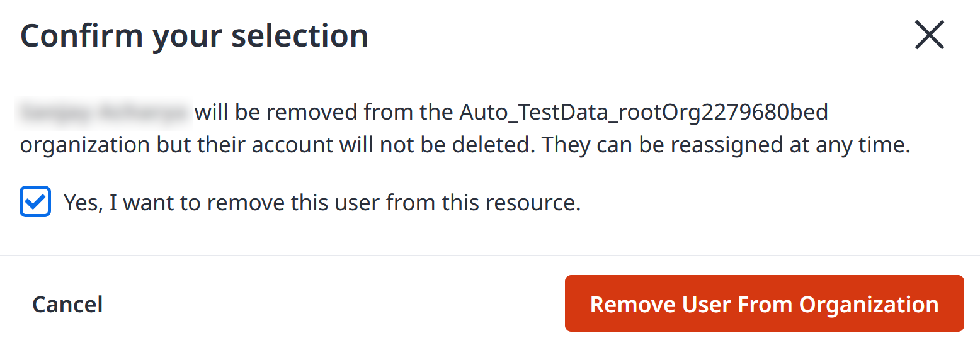This screenshot has height=343, width=980.
Task: Click the word 'selection' in the dialog title
Action: pyautogui.click(x=300, y=36)
